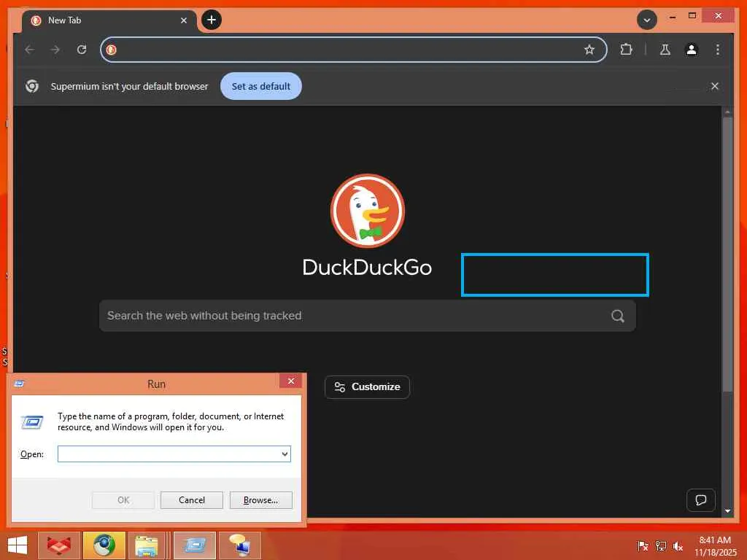Dismiss the default browser infobar
Viewport: 747px width, 560px height.
click(715, 86)
